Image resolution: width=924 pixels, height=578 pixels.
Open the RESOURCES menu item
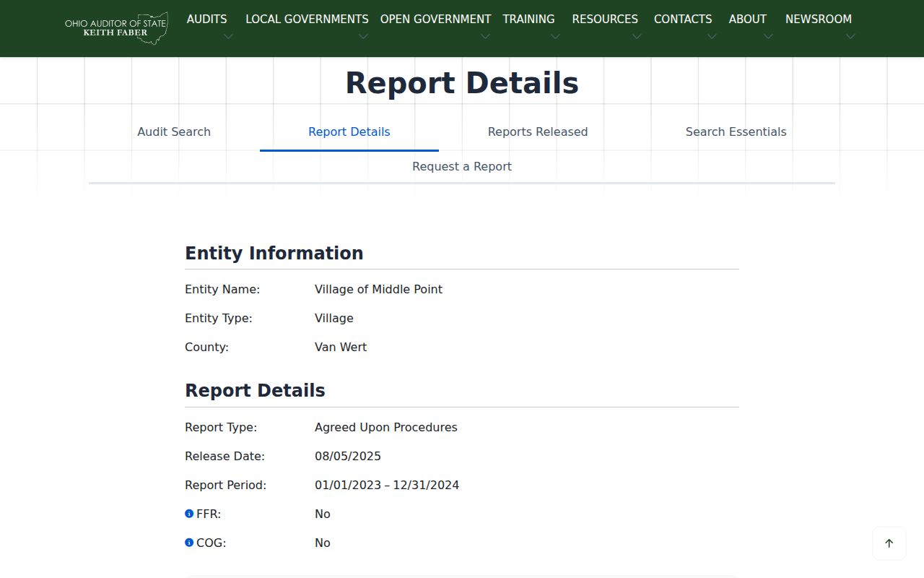point(605,20)
